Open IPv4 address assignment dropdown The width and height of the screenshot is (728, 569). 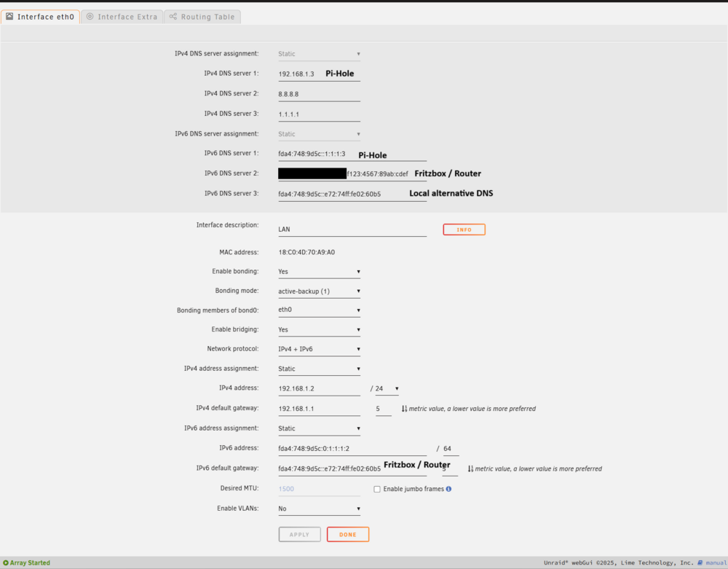point(319,369)
